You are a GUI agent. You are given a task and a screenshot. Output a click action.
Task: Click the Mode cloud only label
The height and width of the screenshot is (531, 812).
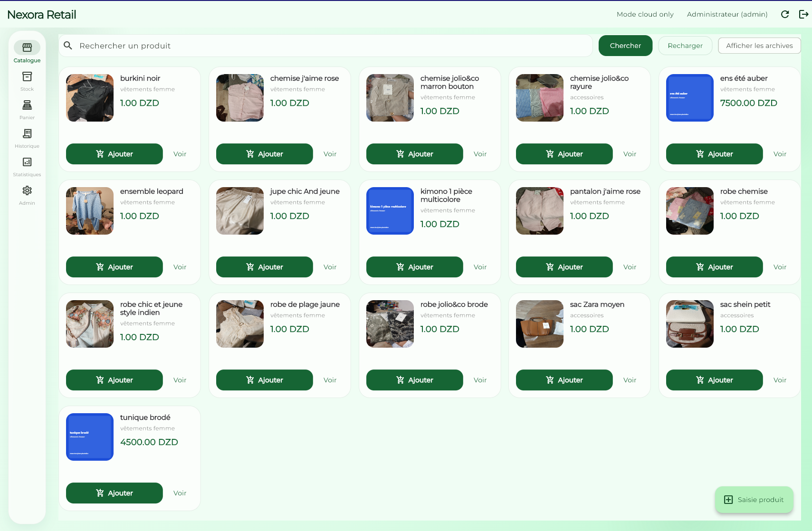tap(645, 14)
